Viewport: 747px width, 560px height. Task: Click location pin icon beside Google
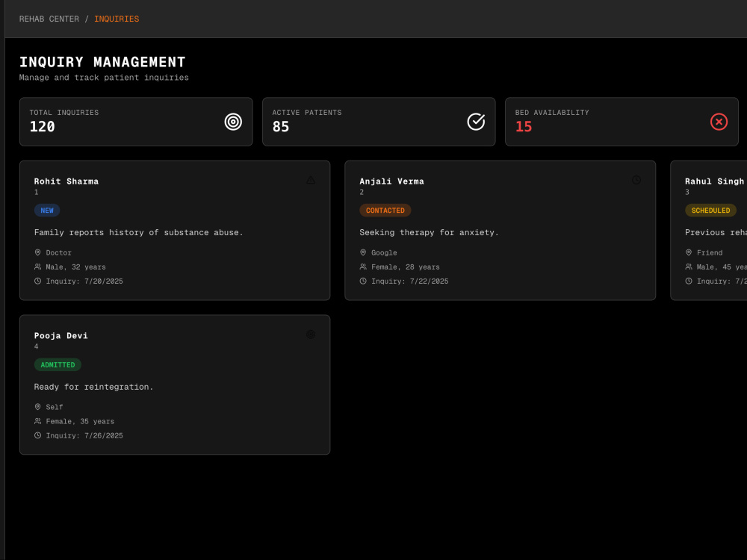pyautogui.click(x=363, y=252)
